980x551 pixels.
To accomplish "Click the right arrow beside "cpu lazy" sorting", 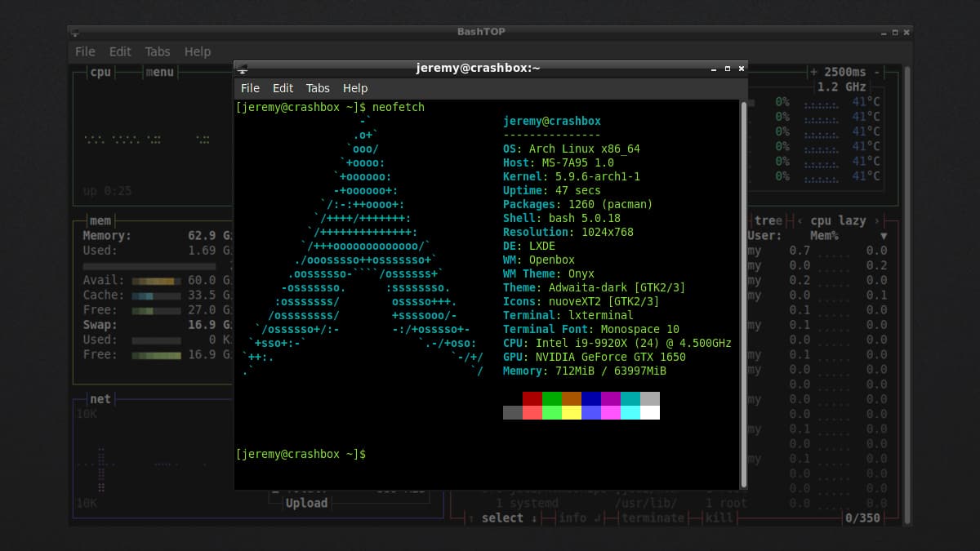I will tap(877, 220).
